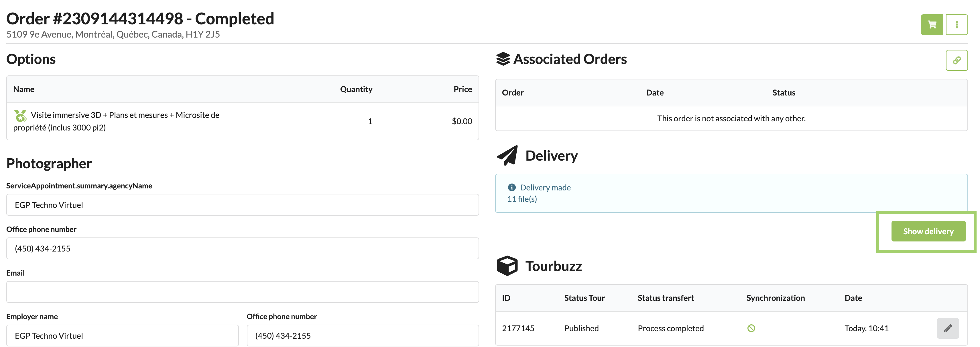Click the product icon beside Visite immersive 3D
The height and width of the screenshot is (347, 980).
point(21,115)
